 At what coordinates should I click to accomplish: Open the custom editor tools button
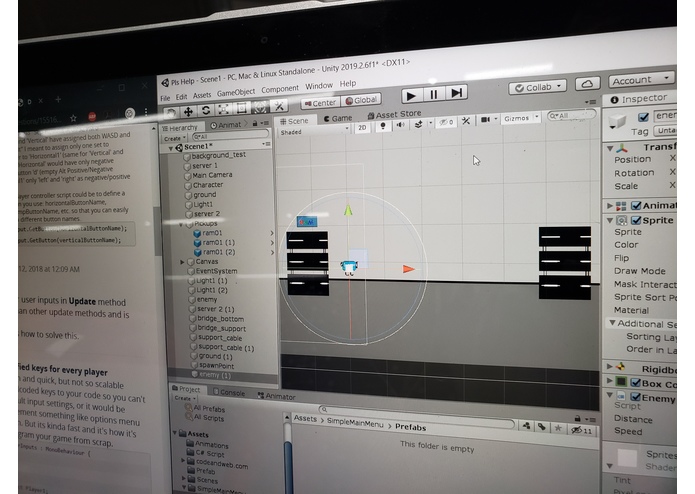tap(279, 105)
